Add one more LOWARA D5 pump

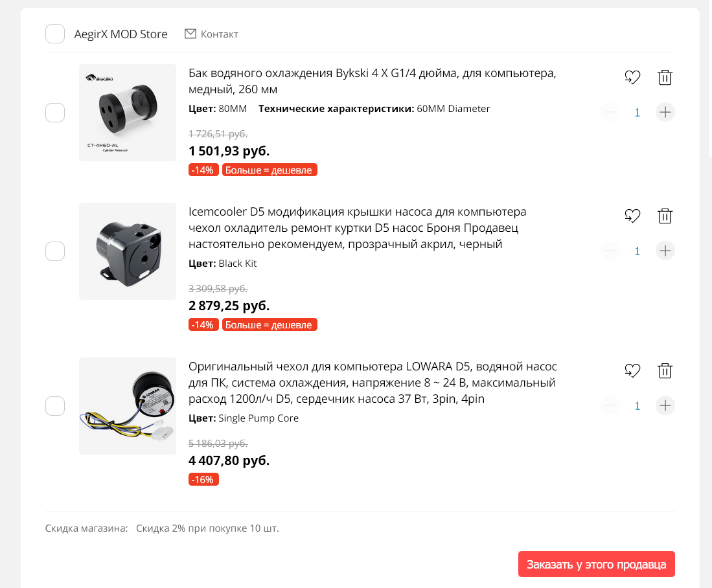click(x=665, y=405)
